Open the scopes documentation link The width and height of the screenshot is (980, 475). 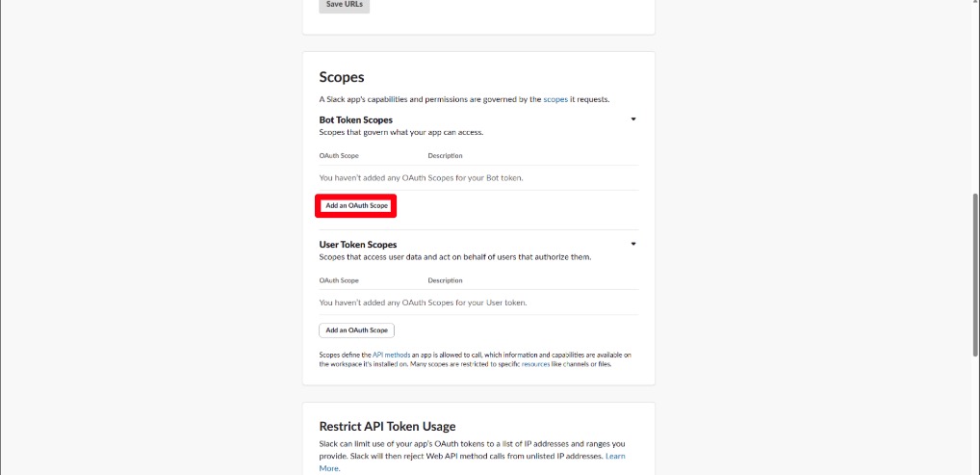554,99
